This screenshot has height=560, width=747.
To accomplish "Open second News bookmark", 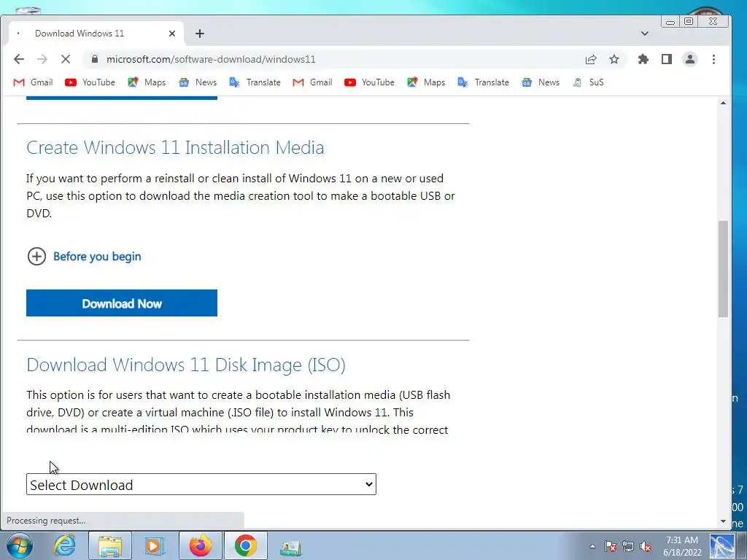I will click(x=541, y=82).
